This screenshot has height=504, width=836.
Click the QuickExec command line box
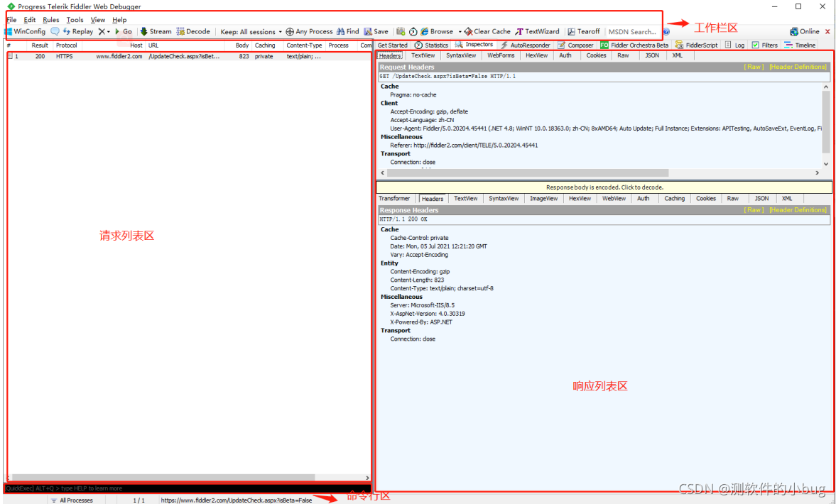pyautogui.click(x=188, y=488)
